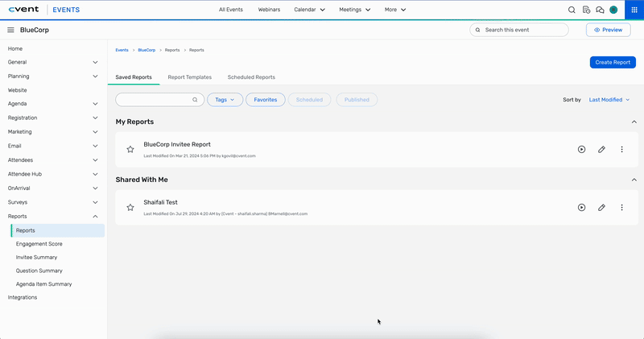
Task: Run the Shaifali Test report
Action: [581, 208]
